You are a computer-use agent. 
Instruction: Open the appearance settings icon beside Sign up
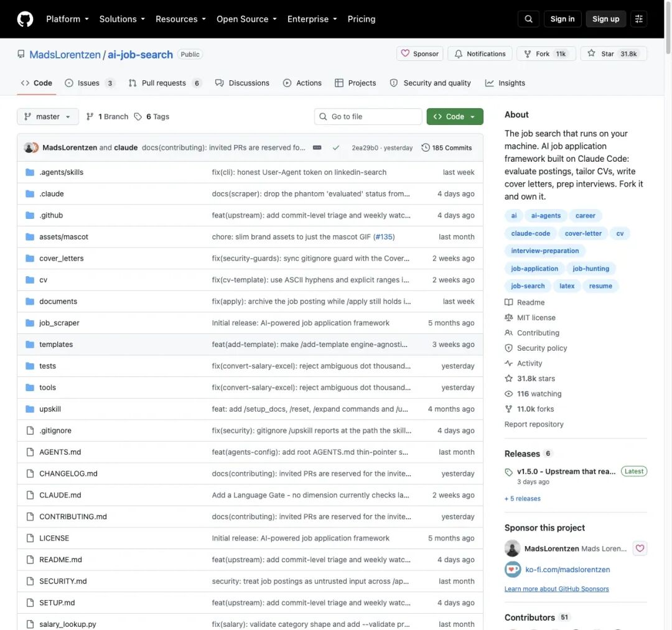pos(638,19)
